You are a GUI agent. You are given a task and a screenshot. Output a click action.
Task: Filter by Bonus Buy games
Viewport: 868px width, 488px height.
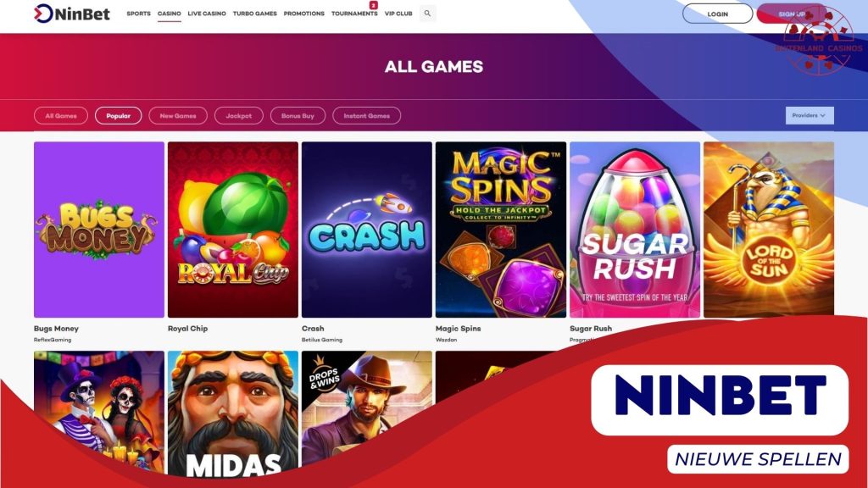pos(298,115)
